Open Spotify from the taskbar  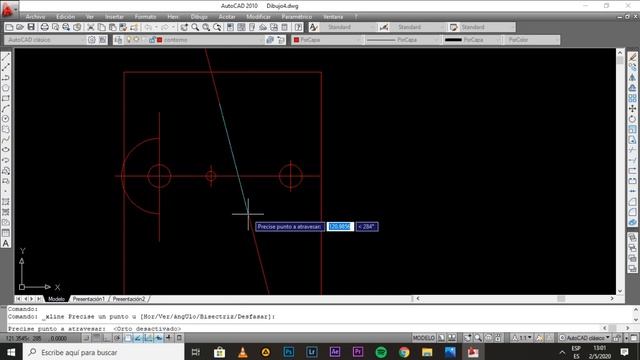click(381, 352)
